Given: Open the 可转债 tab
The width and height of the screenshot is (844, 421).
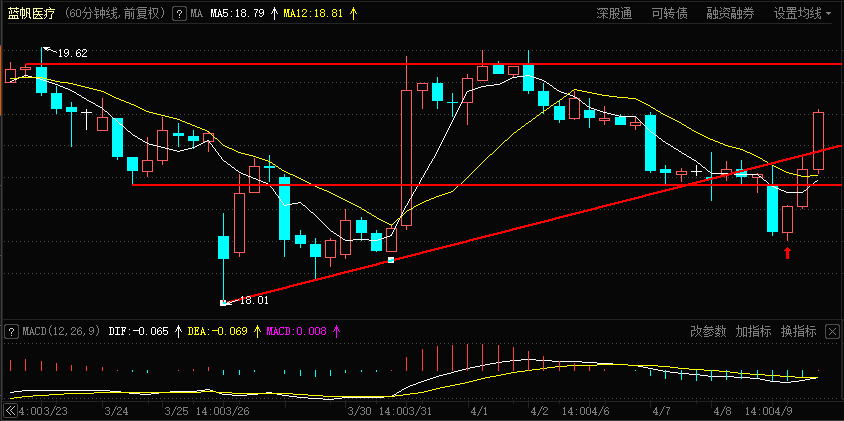Looking at the screenshot, I should pyautogui.click(x=670, y=14).
